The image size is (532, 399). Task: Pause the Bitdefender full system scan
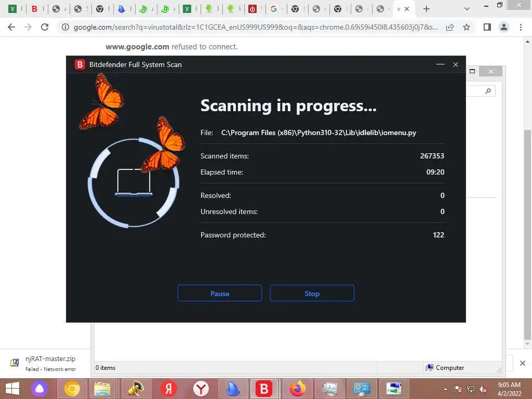tap(220, 293)
